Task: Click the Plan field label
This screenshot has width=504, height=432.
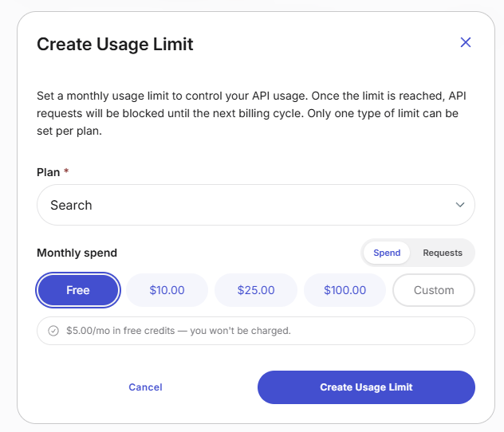Action: pos(48,172)
